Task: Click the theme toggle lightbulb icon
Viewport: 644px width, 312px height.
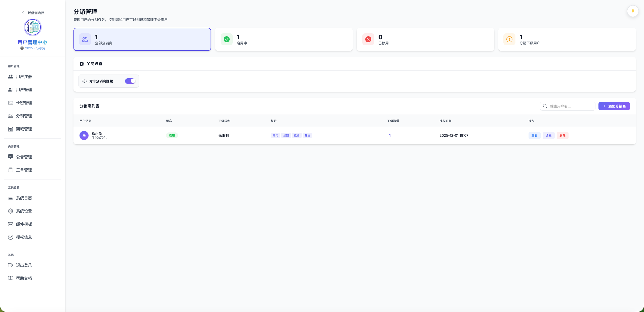Action: pyautogui.click(x=633, y=11)
